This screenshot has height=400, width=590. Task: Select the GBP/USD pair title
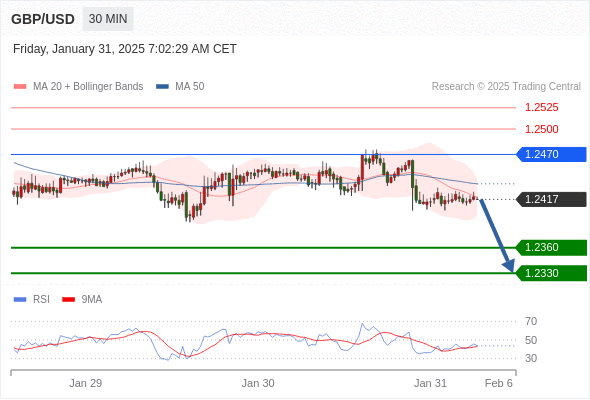43,19
